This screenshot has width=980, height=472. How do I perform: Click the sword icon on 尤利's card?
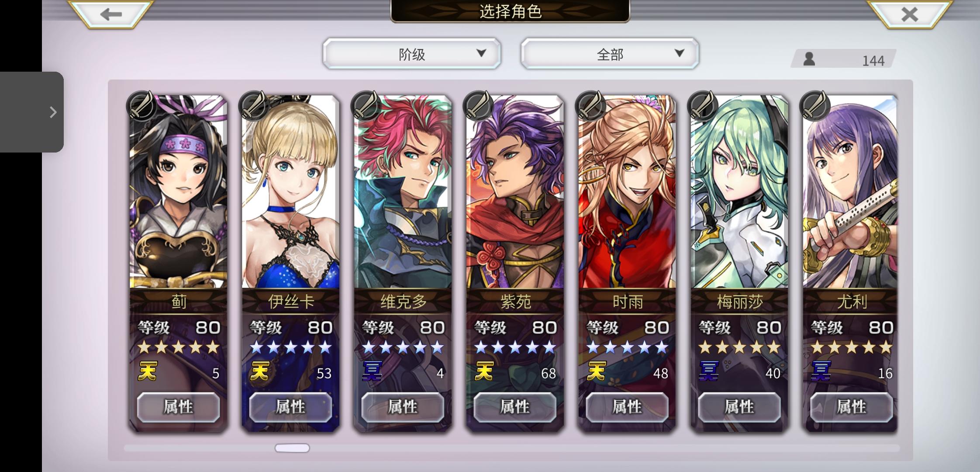[814, 105]
